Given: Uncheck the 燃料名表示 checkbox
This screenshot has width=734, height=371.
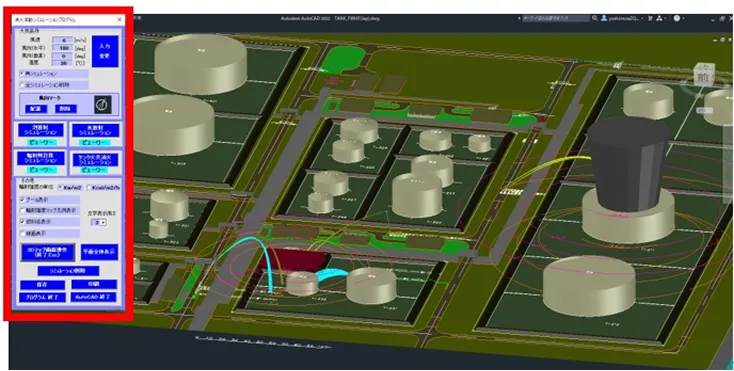Looking at the screenshot, I should pyautogui.click(x=22, y=222).
